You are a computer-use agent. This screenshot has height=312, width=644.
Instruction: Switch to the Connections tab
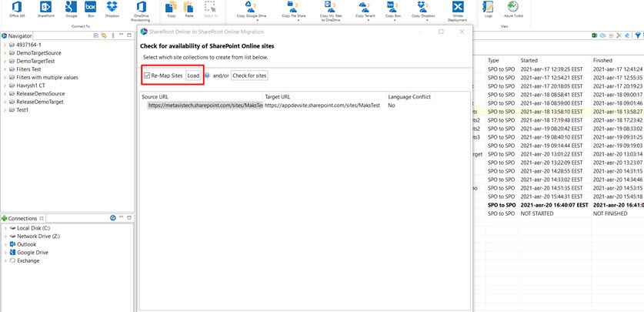[22, 218]
